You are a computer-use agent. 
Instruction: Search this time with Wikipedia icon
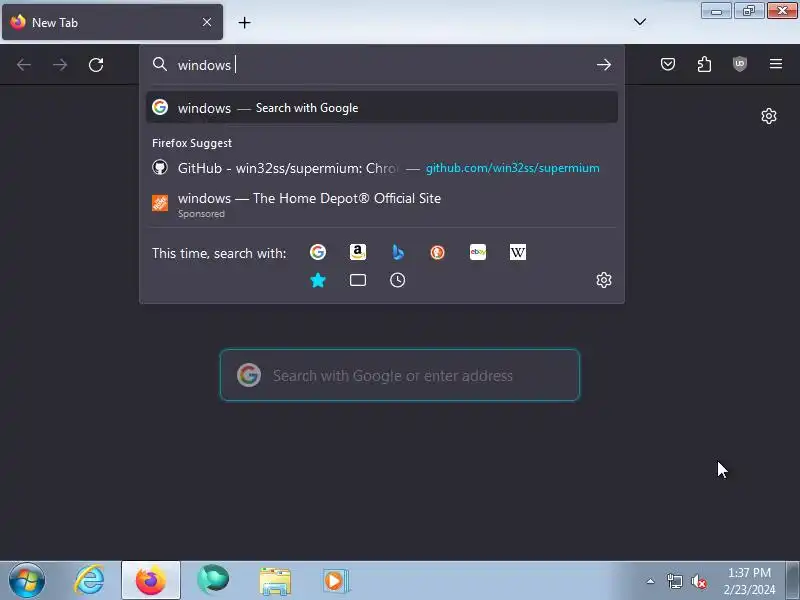pyautogui.click(x=517, y=252)
